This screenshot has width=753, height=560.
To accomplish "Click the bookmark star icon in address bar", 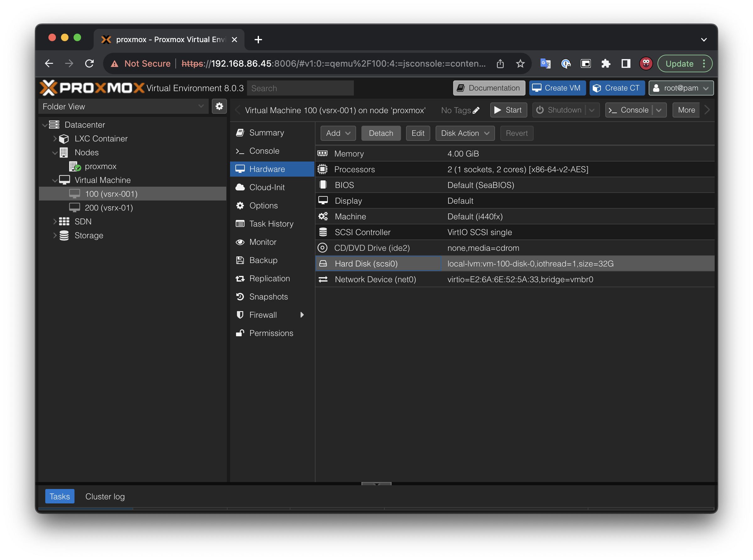I will point(520,63).
